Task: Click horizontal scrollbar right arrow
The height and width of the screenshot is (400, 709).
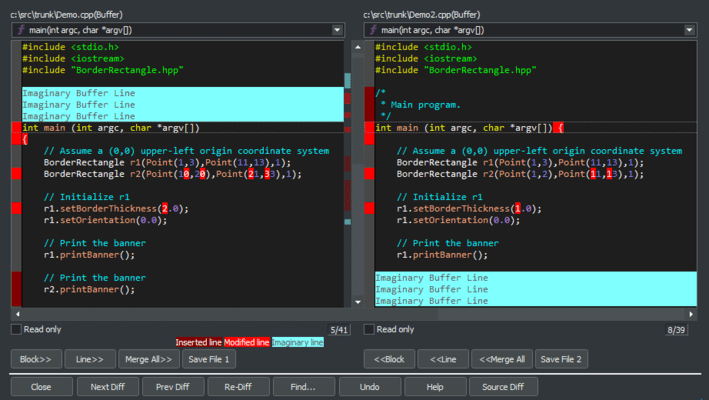Action: [691, 314]
